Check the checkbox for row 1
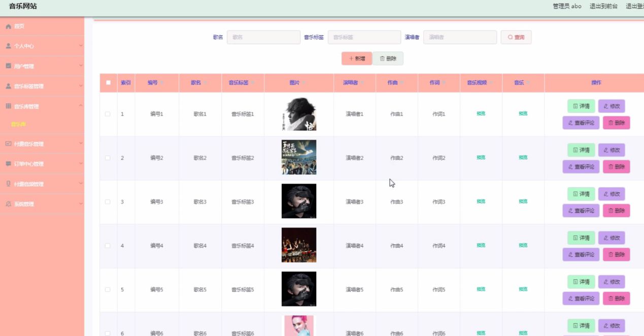 (108, 114)
